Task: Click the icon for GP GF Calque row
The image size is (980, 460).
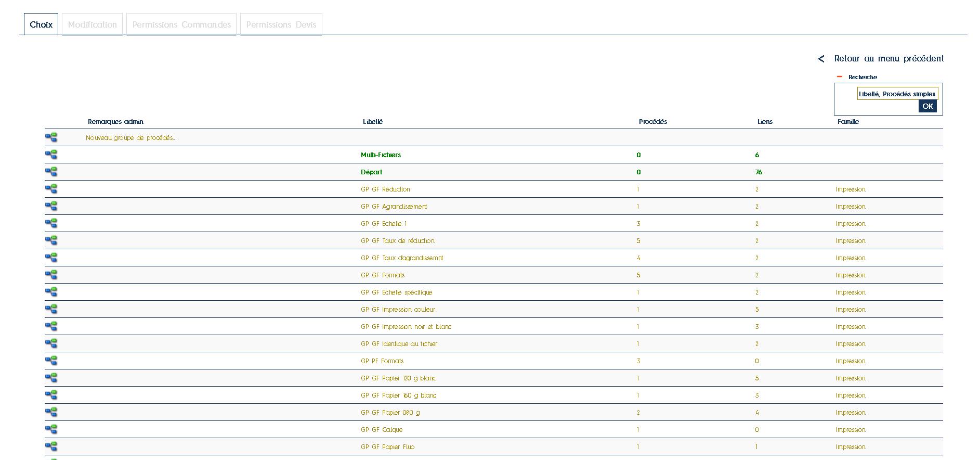Action: coord(51,429)
